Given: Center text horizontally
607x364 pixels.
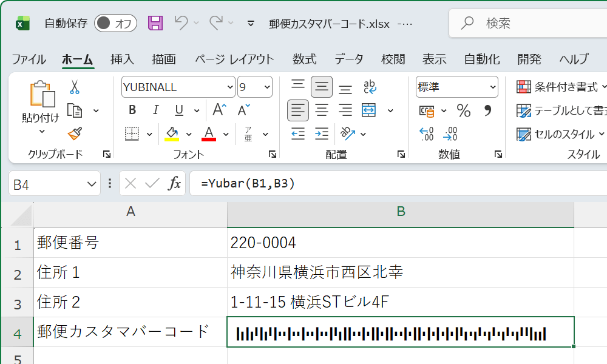Looking at the screenshot, I should point(322,110).
